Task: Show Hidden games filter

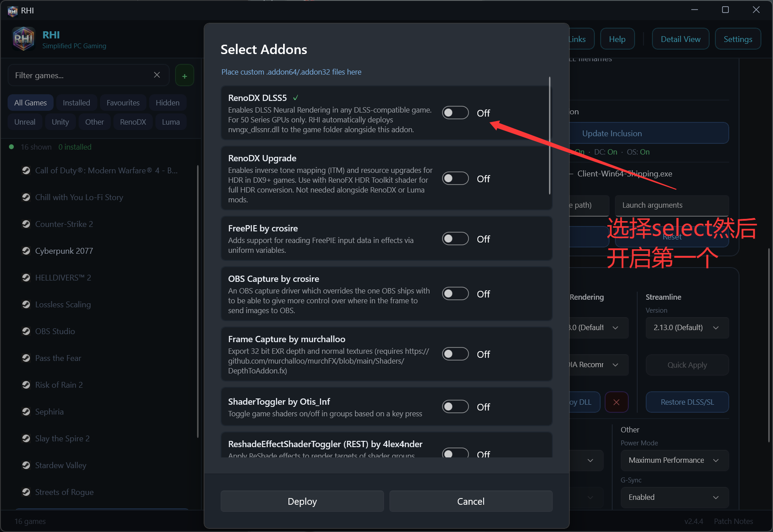Action: 167,103
